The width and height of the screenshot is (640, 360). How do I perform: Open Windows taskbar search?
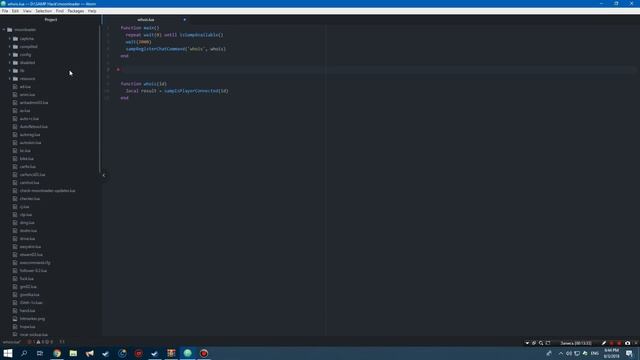24,353
